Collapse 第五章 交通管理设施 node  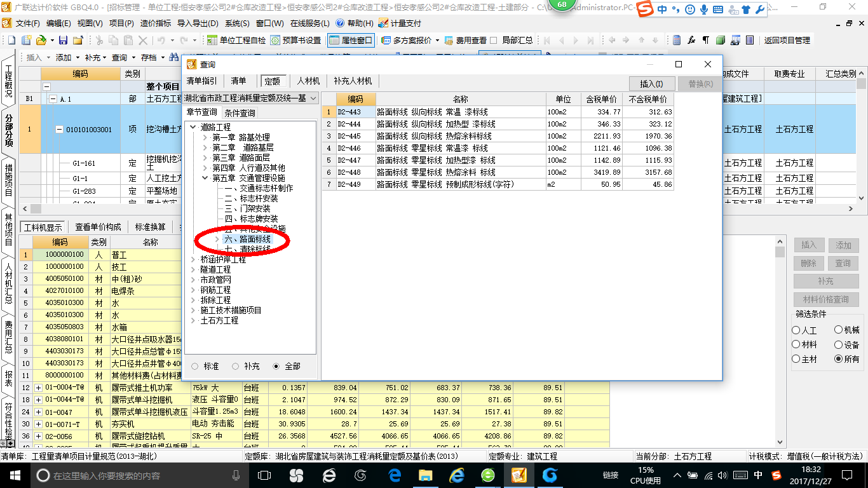click(x=205, y=178)
